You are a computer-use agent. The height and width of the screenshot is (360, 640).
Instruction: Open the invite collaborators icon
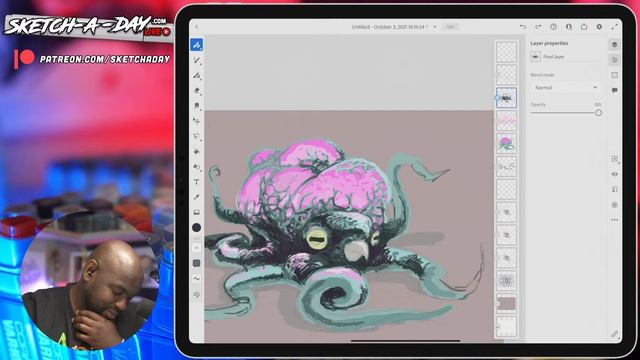pyautogui.click(x=569, y=27)
